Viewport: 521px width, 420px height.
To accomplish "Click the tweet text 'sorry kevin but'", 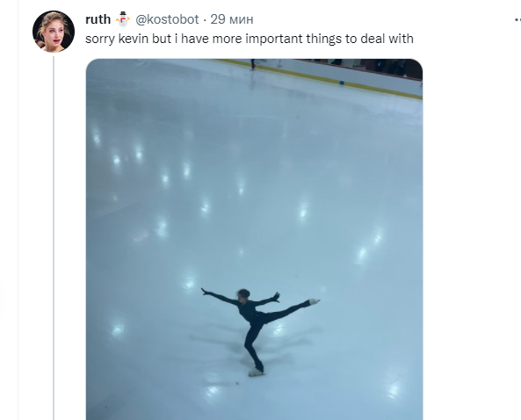I will click(x=128, y=39).
